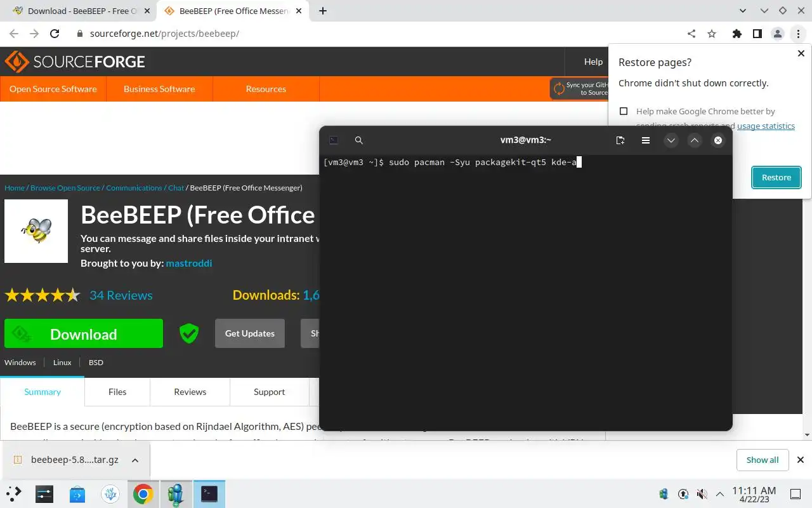Go back in Chrome

click(14, 34)
